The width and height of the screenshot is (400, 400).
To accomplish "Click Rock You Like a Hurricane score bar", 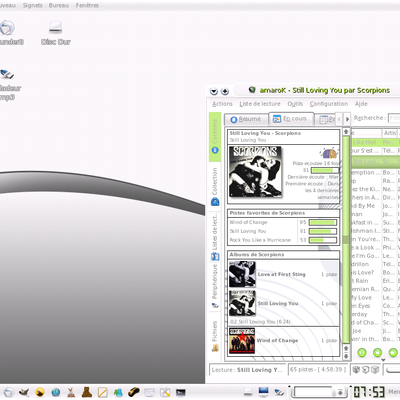I will (x=323, y=240).
